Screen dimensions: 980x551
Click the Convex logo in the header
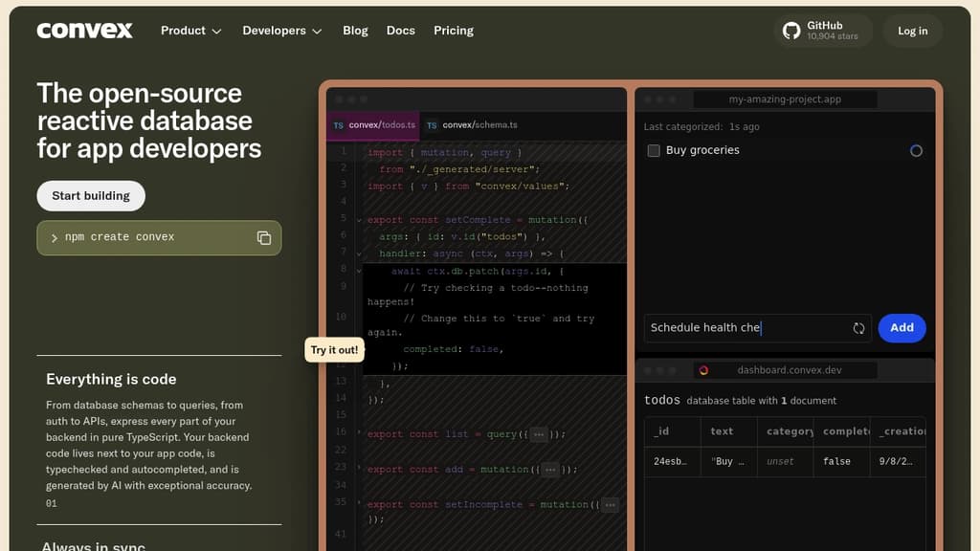(x=84, y=31)
